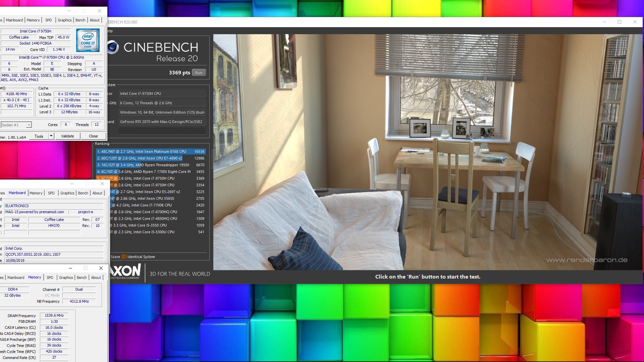Click the CAS# Latency 16.0 clocks value
Image resolution: width=644 pixels, height=362 pixels.
[x=54, y=327]
